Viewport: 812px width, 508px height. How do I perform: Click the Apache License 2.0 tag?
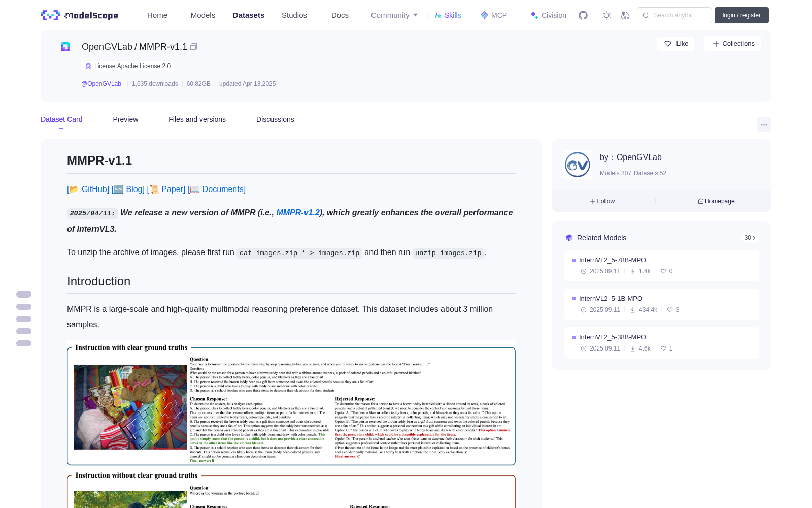[x=127, y=66]
